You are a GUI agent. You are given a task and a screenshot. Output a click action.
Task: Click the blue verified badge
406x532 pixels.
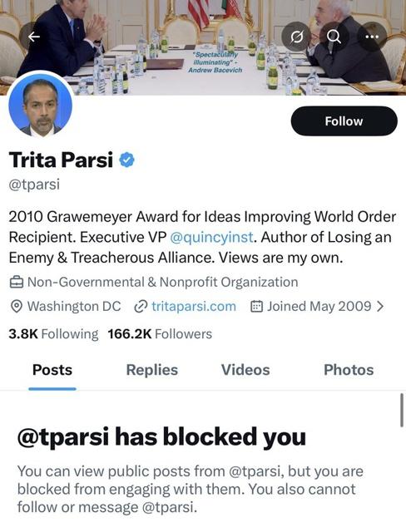coord(127,160)
